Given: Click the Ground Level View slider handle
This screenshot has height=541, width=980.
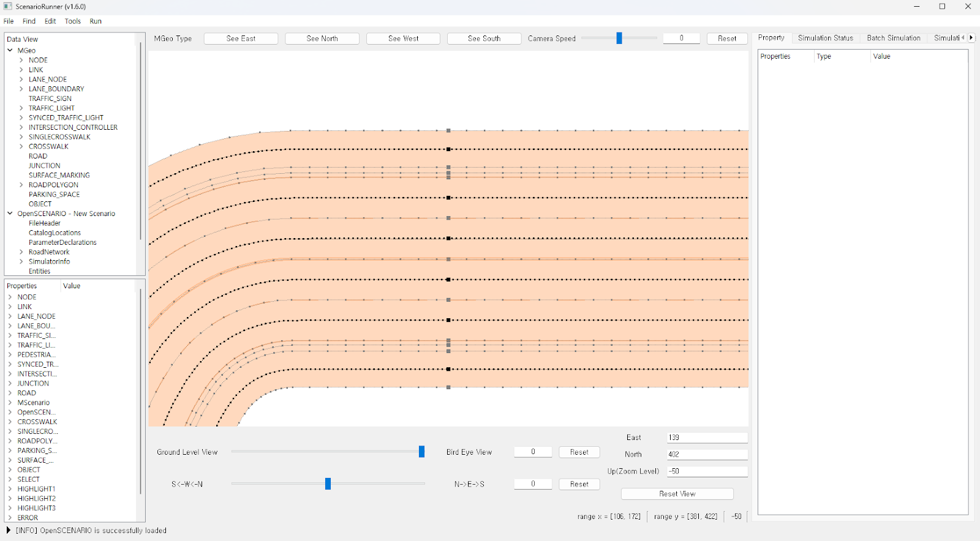Looking at the screenshot, I should pyautogui.click(x=421, y=452).
